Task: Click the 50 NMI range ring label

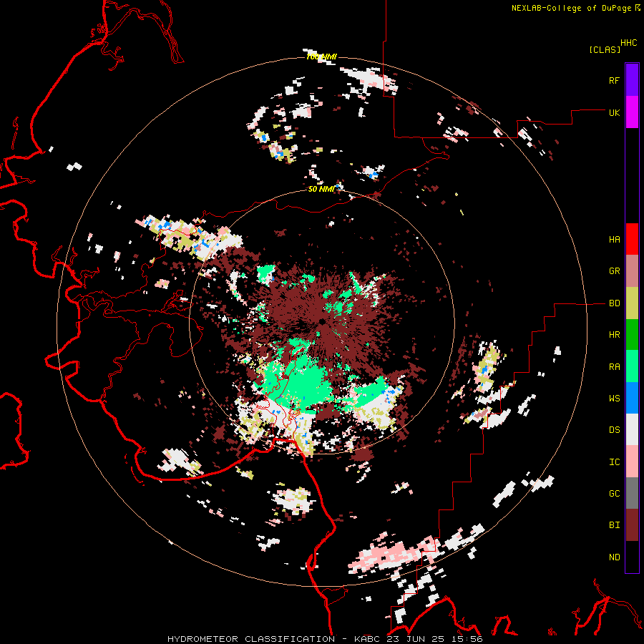Action: pyautogui.click(x=321, y=190)
